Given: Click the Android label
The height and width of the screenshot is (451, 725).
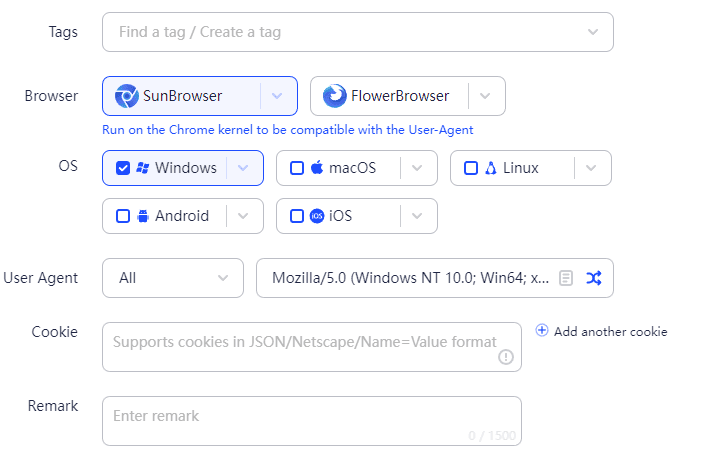Looking at the screenshot, I should (182, 216).
